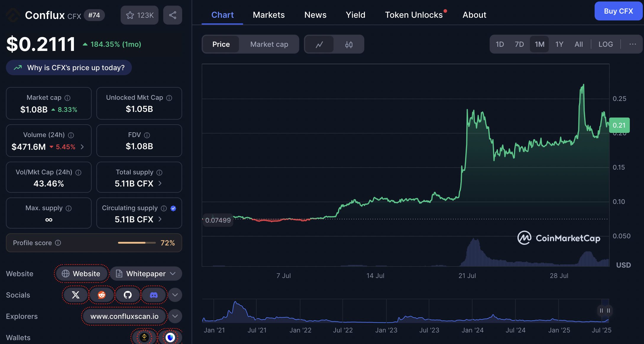Click the trending arrow icon in price prompt
Viewport: 644px width, 344px height.
pyautogui.click(x=18, y=67)
